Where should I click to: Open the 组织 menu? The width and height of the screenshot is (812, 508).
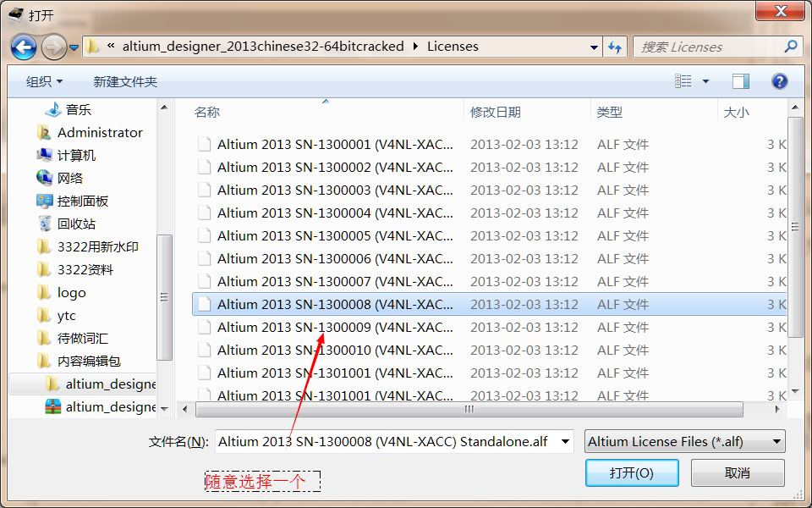point(45,81)
